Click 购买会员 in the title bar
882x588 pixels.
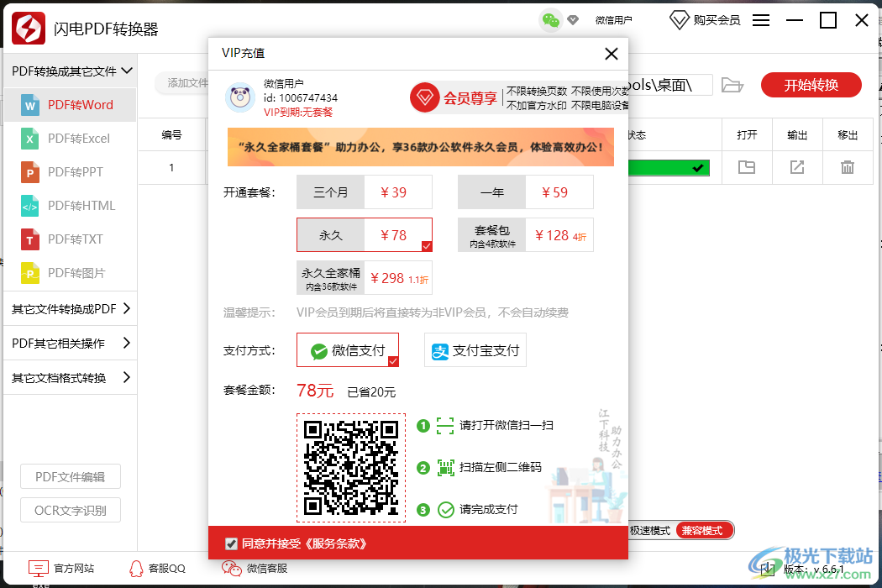pyautogui.click(x=706, y=20)
